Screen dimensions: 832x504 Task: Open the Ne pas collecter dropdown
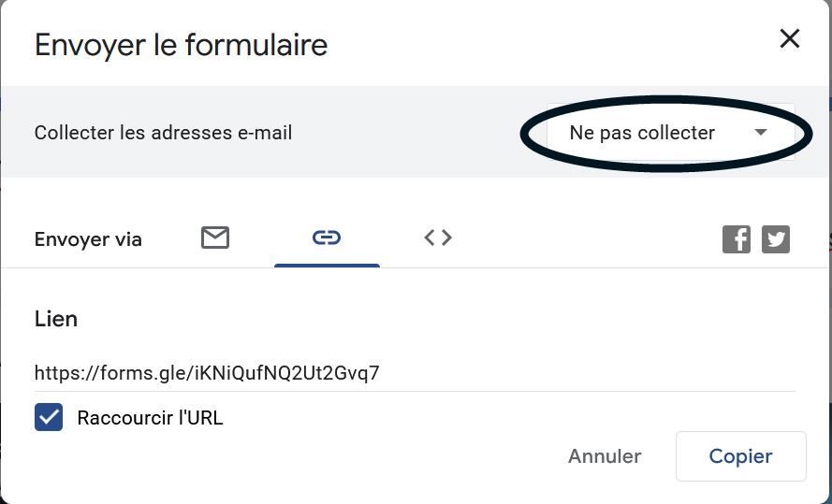point(642,133)
